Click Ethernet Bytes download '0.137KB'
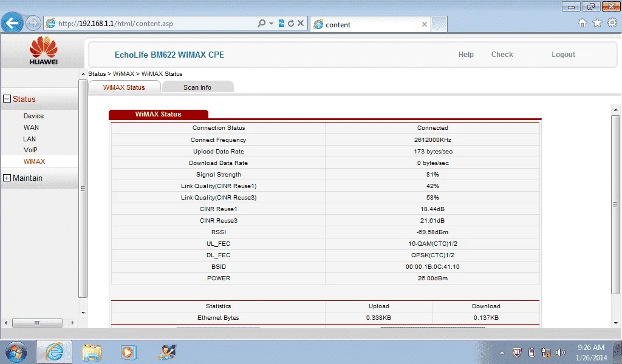Image resolution: width=622 pixels, height=364 pixels. pyautogui.click(x=486, y=318)
